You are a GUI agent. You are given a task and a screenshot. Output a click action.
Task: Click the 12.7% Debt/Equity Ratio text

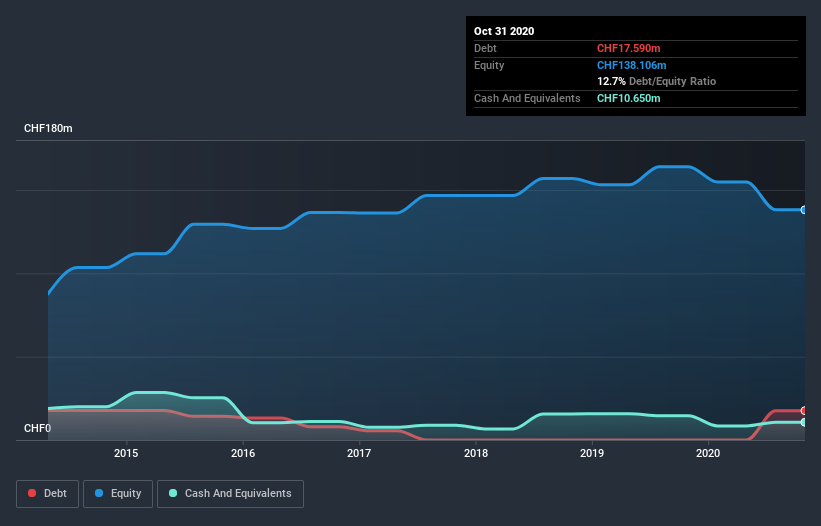[657, 81]
